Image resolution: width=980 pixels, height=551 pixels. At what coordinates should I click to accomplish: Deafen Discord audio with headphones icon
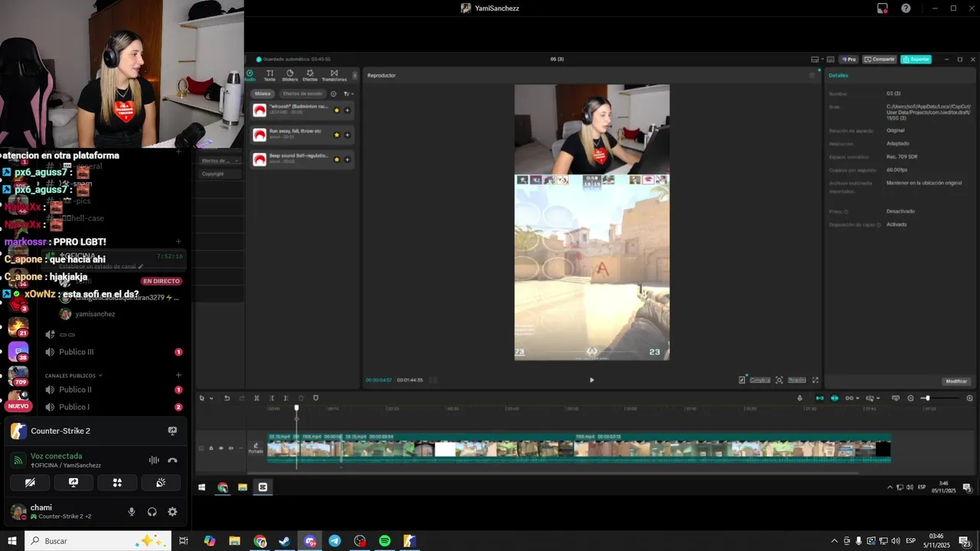coord(152,512)
